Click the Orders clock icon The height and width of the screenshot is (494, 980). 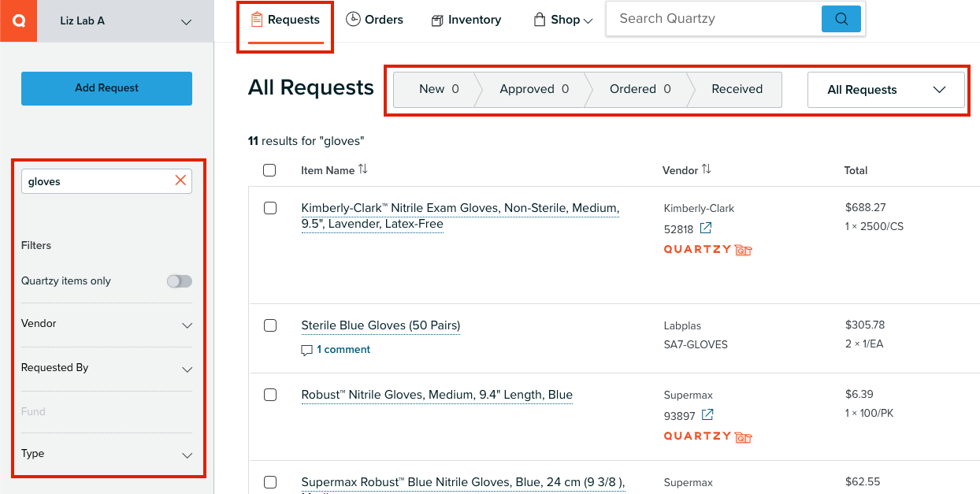(353, 20)
